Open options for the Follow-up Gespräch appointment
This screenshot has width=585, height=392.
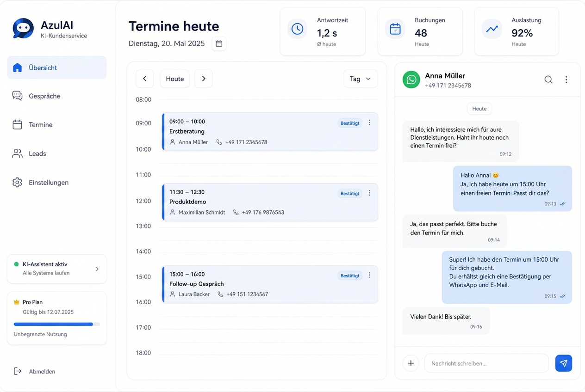tap(369, 276)
